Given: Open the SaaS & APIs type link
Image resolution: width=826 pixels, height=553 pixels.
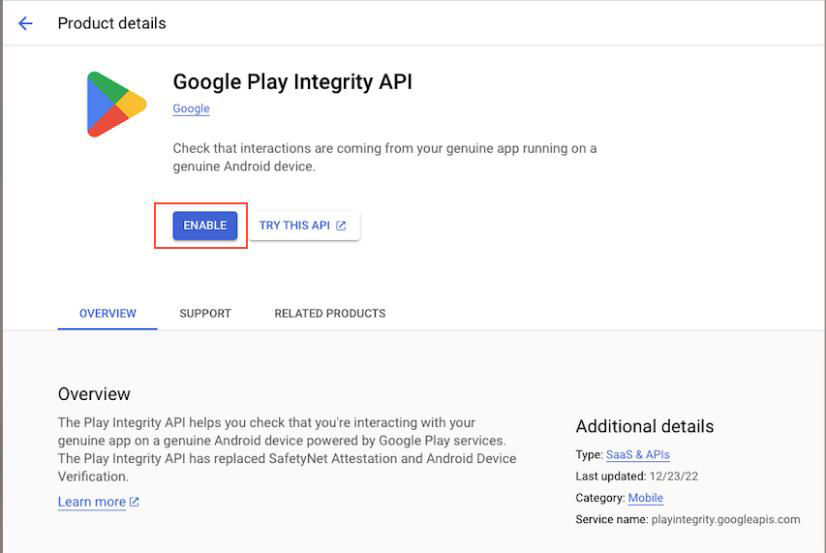Looking at the screenshot, I should tap(637, 455).
